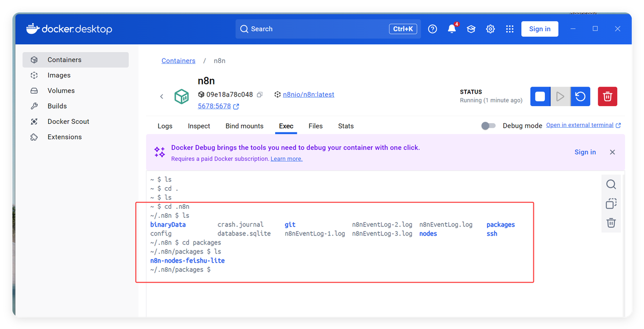
Task: Click n8nEventLog.log in terminal listing
Action: point(446,225)
